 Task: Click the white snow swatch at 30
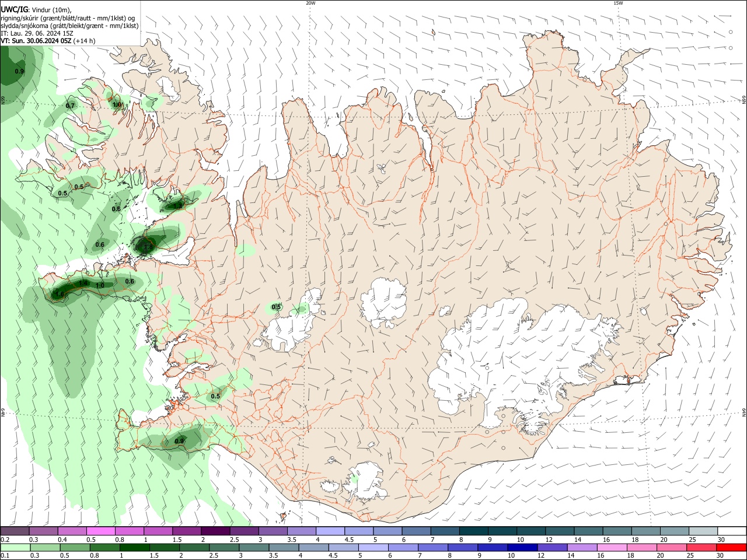pyautogui.click(x=732, y=531)
